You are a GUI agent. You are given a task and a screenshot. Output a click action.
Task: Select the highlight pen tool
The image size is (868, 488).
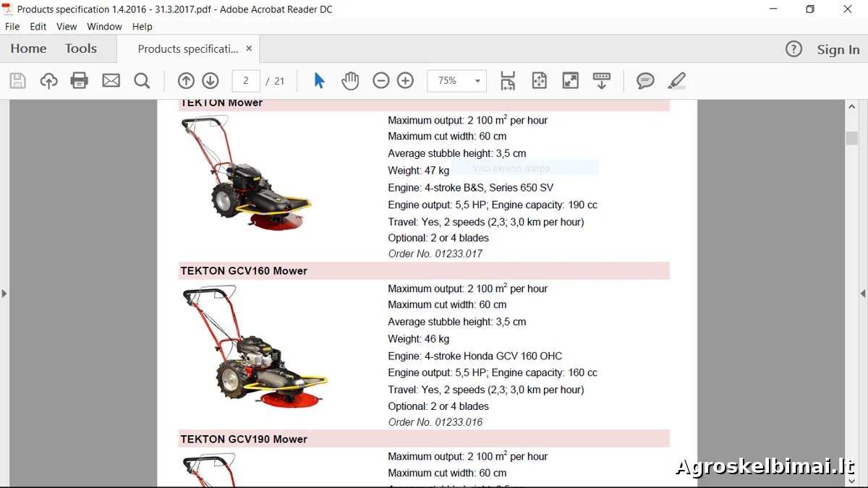click(x=676, y=80)
